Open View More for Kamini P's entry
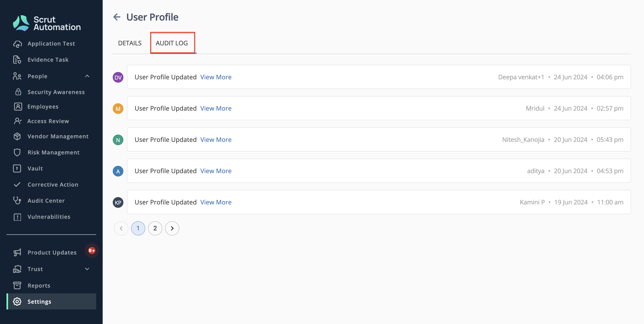Viewport: 644px width, 324px height. tap(216, 202)
